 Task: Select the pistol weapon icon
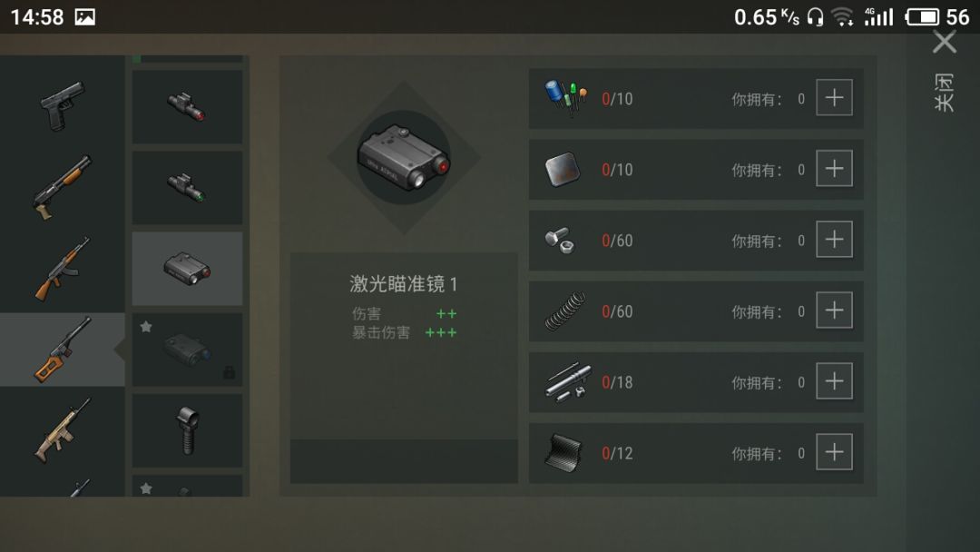pos(63,105)
